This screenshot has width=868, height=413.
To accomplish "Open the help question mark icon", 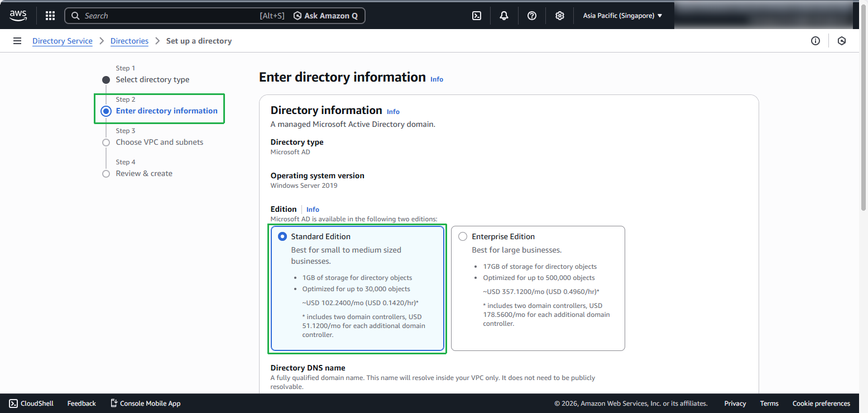I will (x=532, y=16).
